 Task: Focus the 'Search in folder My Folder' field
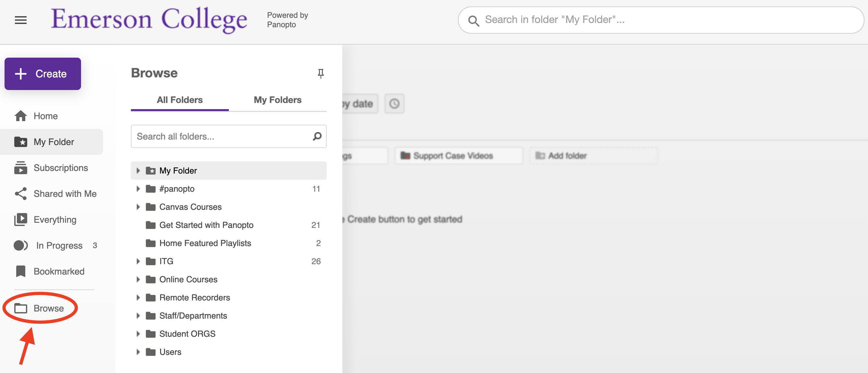click(x=661, y=20)
